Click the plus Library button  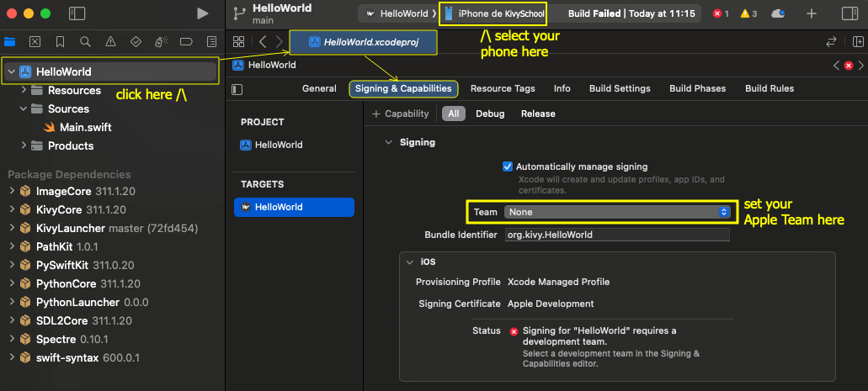tap(812, 13)
